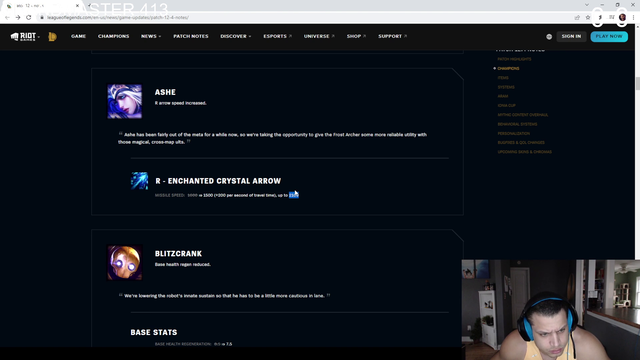Open ESPORTS external link
This screenshot has height=360, width=640.
click(x=278, y=36)
